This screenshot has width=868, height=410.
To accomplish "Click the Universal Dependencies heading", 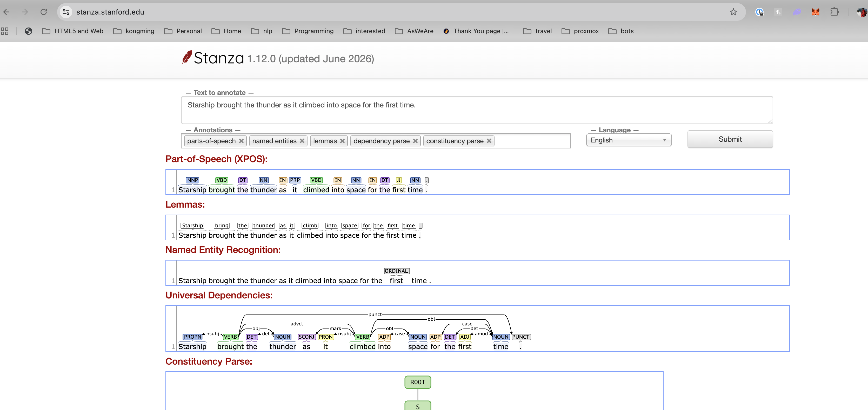I will (219, 295).
